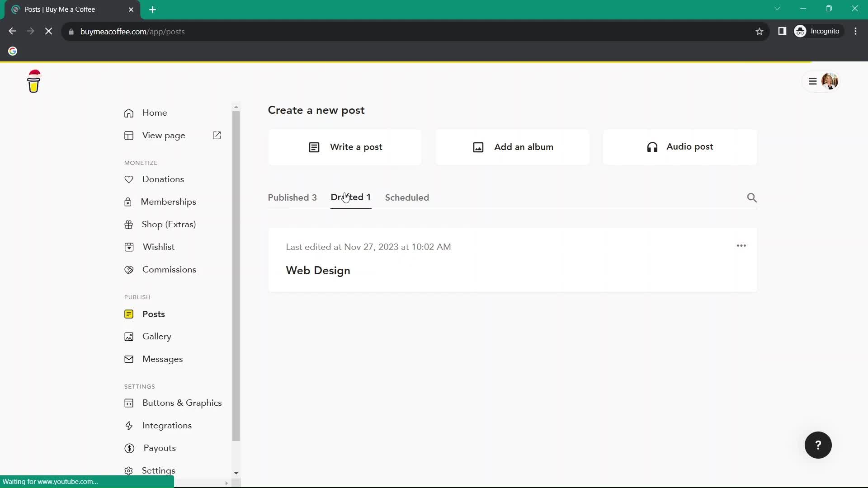This screenshot has height=488, width=868.
Task: Open the Shop (Extras) menu item
Action: point(170,224)
